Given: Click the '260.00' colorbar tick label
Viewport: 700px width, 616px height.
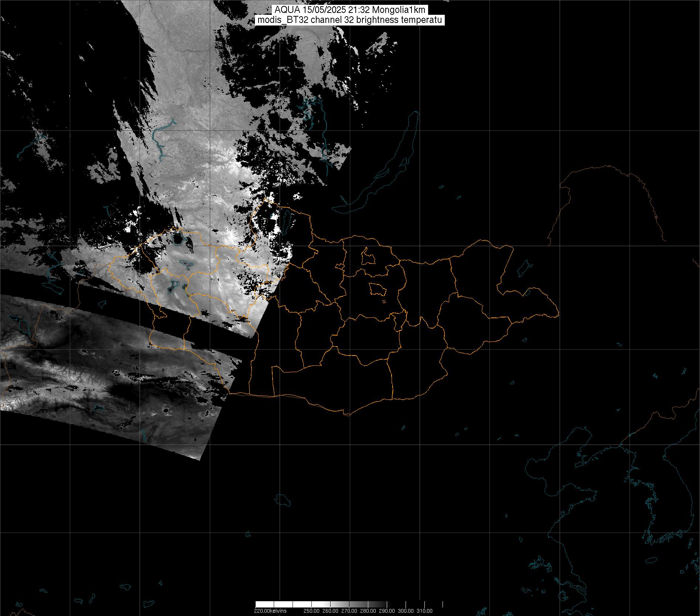Looking at the screenshot, I should [330, 610].
